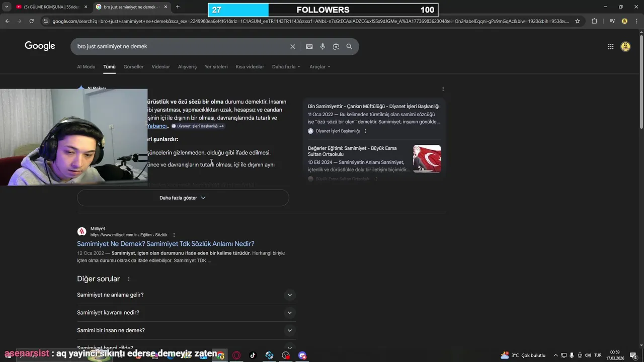Open the Google apps grid
The image size is (644, 362).
coord(610,46)
